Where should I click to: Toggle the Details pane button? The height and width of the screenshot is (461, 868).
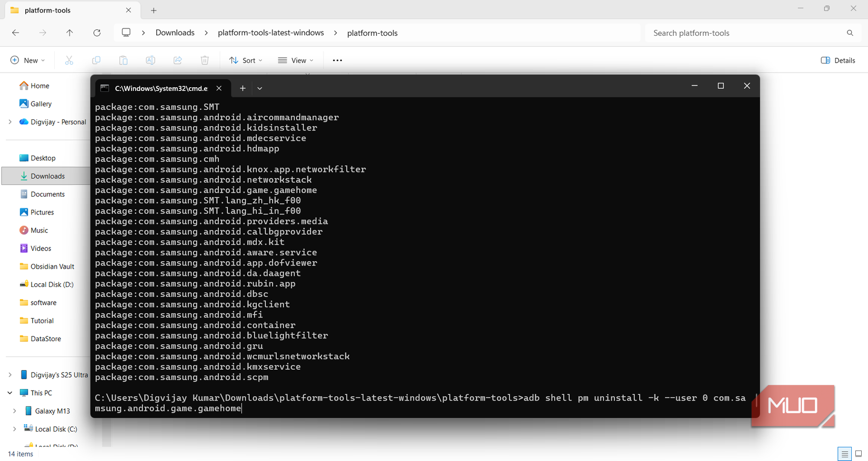coord(838,60)
